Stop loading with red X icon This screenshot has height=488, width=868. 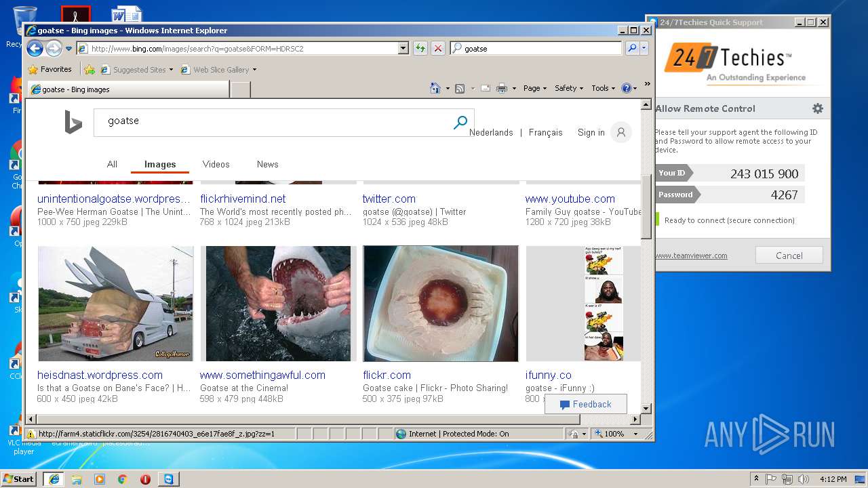438,48
